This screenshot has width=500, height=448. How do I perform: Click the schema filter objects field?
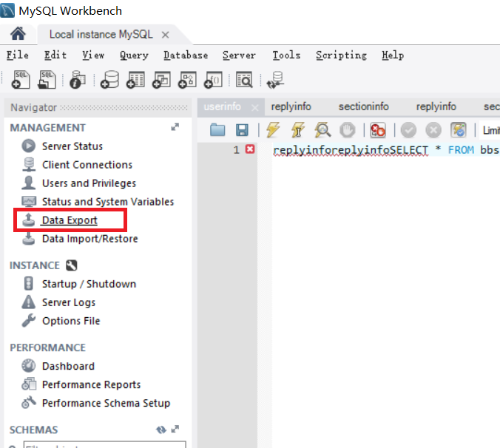pyautogui.click(x=104, y=444)
